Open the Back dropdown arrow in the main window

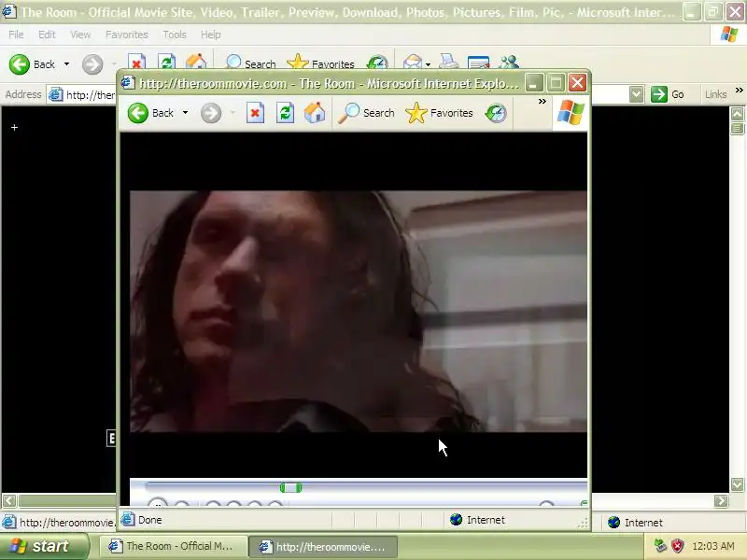tap(66, 64)
